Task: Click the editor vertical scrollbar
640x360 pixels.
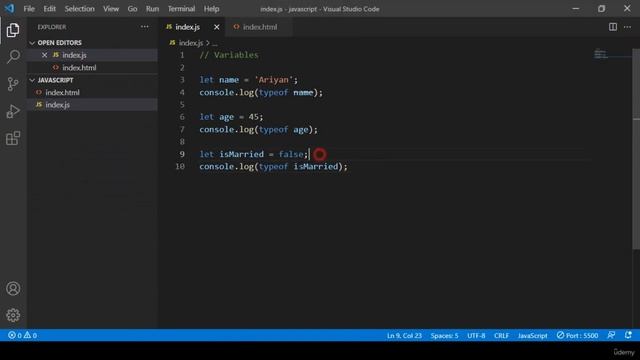Action: (636, 149)
